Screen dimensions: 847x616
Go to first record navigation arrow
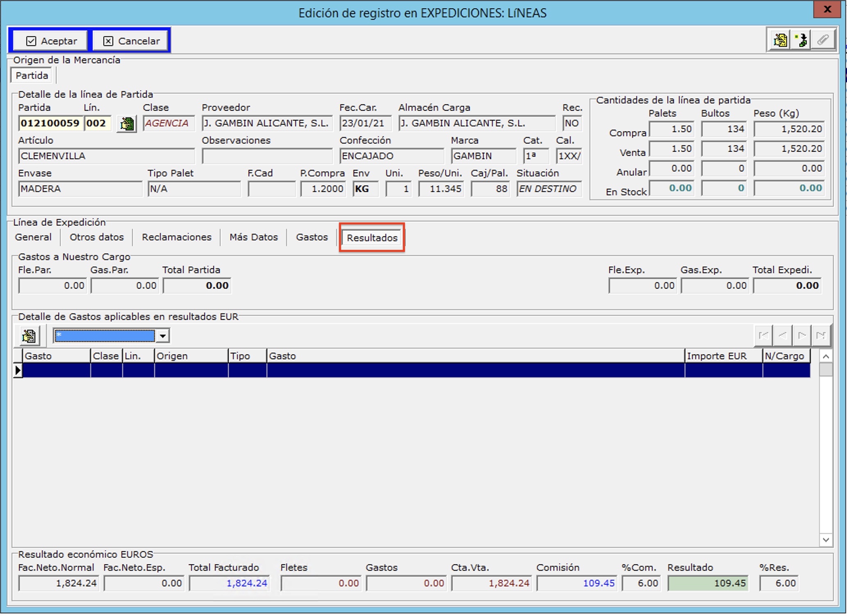(x=763, y=335)
